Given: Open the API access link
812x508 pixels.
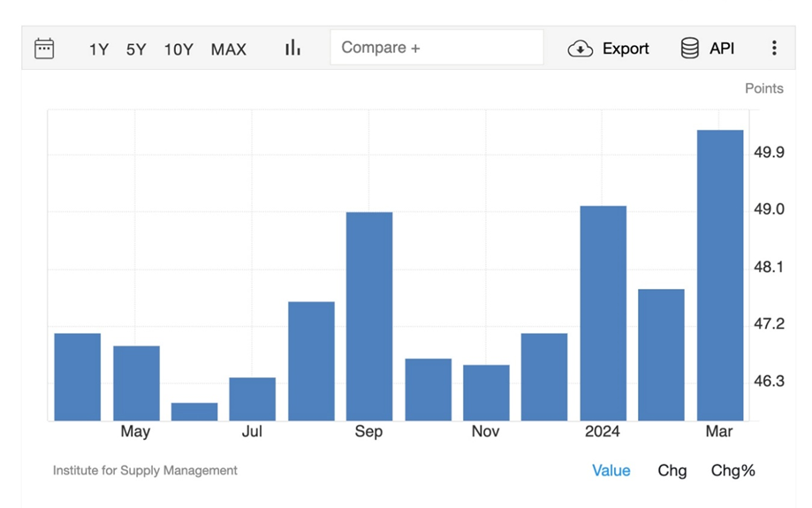Looking at the screenshot, I should 722,49.
